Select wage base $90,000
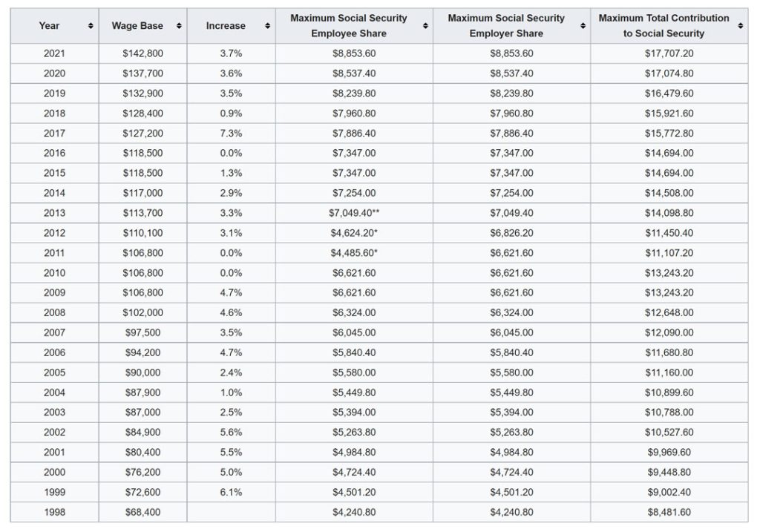Screen dimensions: 760x532 pos(142,372)
